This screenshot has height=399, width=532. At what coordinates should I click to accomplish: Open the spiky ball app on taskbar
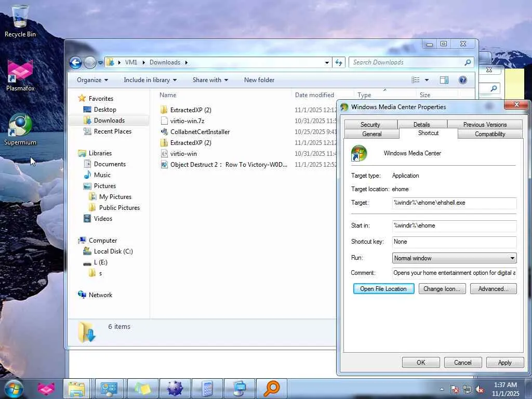click(x=175, y=389)
